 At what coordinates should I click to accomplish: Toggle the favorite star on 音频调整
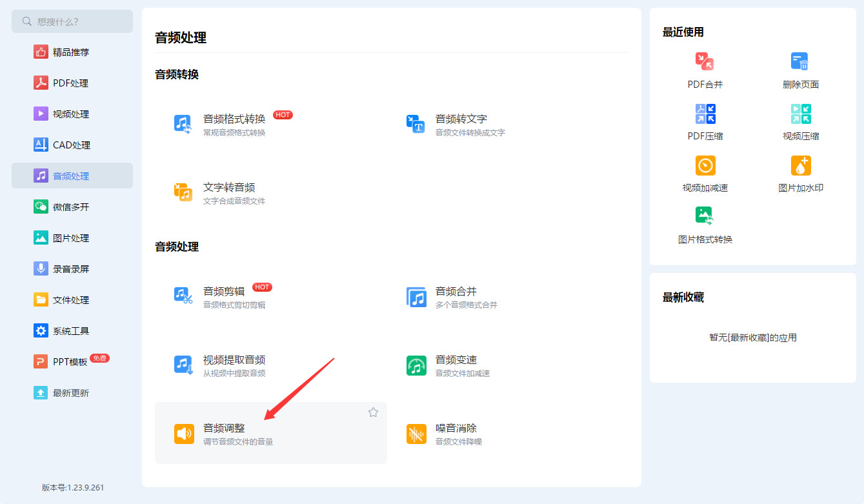[373, 412]
